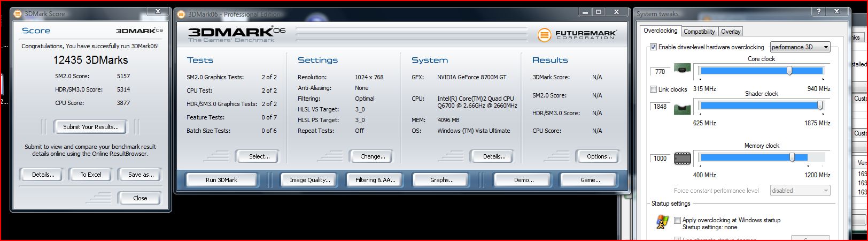Close the 3DMark Score dialog via Close button
The width and height of the screenshot is (868, 241).
point(140,198)
